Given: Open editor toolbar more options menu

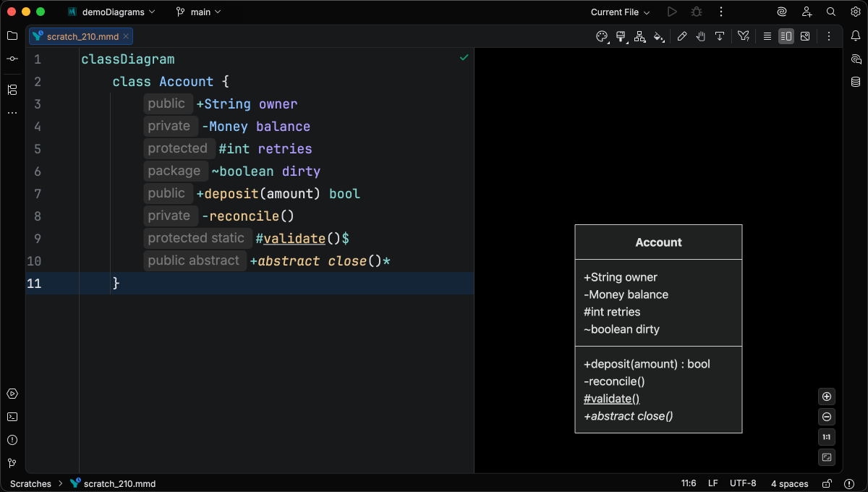Looking at the screenshot, I should pos(829,36).
